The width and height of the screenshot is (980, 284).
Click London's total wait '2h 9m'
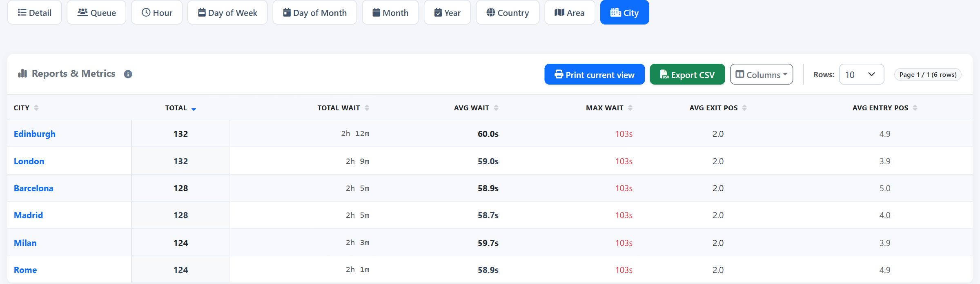pyautogui.click(x=358, y=161)
